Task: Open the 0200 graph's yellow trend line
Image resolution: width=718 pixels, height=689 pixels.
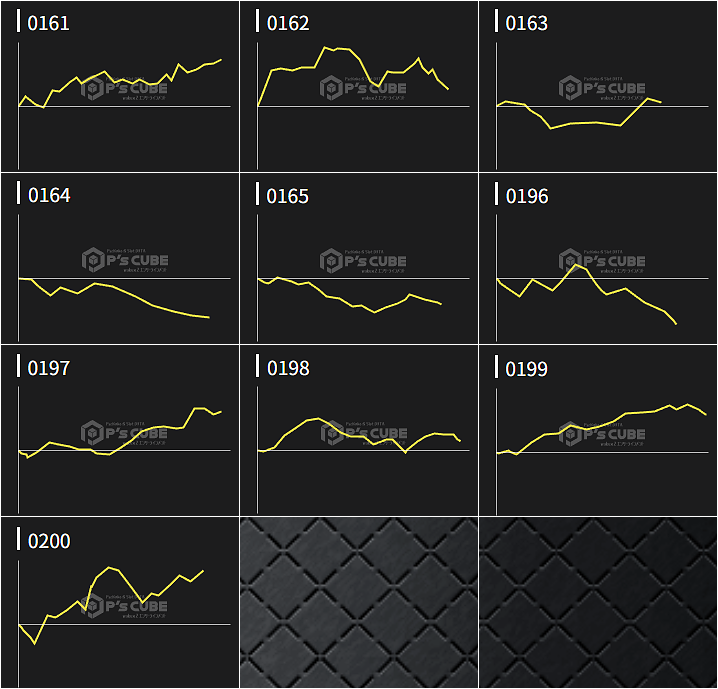Action: (x=110, y=568)
